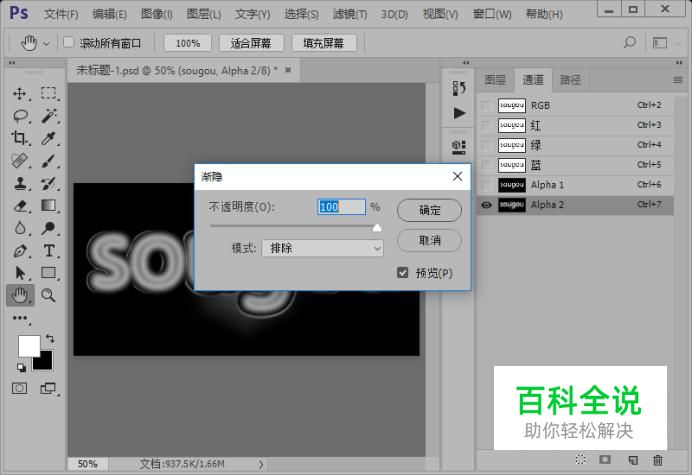The width and height of the screenshot is (692, 475).
Task: Show the RGB channel visibility
Action: click(x=486, y=106)
